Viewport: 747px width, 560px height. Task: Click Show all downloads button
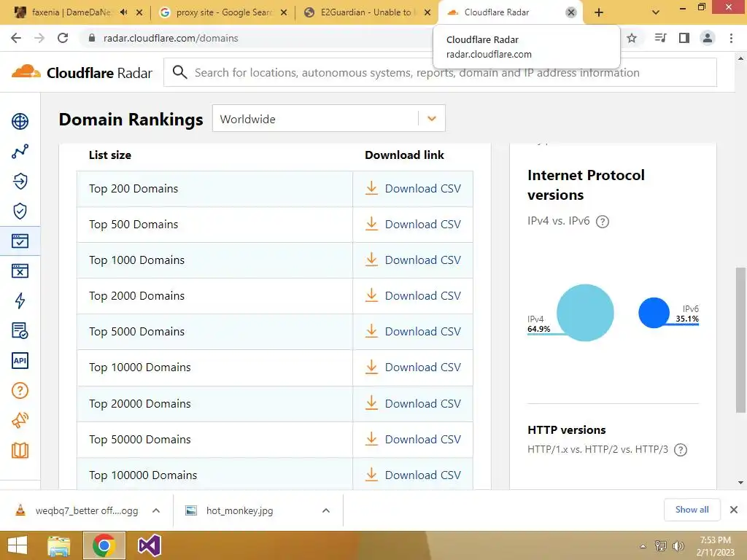(692, 510)
